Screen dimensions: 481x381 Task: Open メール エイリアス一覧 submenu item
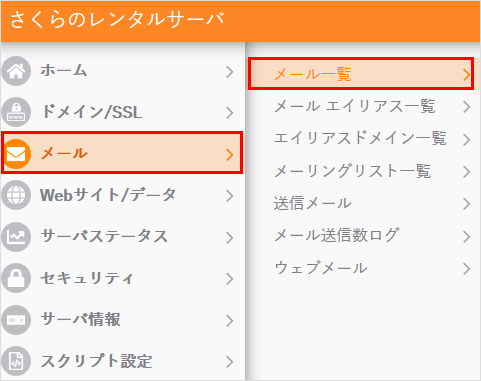[364, 107]
